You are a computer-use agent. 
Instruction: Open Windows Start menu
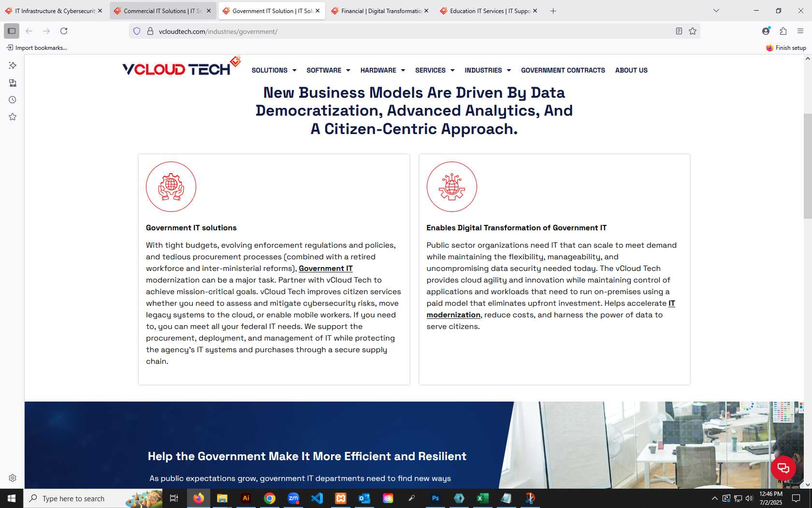(12, 498)
